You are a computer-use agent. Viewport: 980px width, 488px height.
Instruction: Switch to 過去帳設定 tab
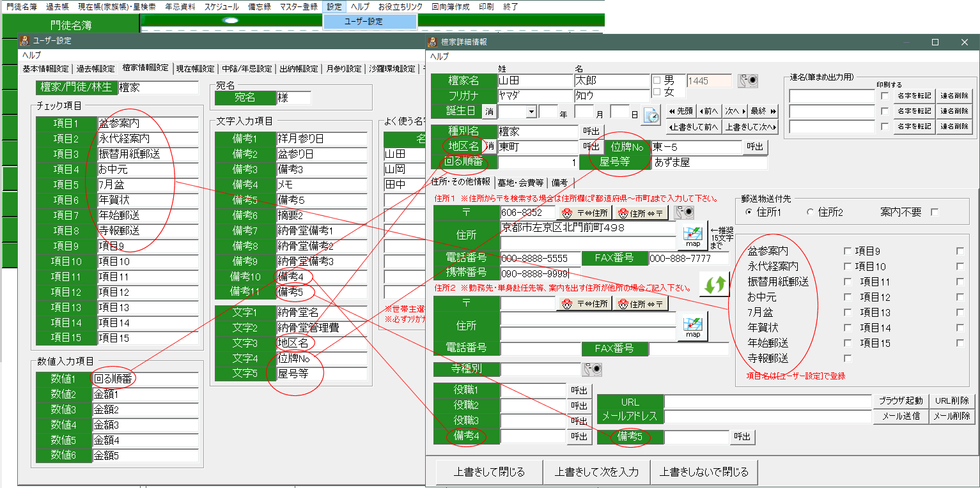pos(96,69)
